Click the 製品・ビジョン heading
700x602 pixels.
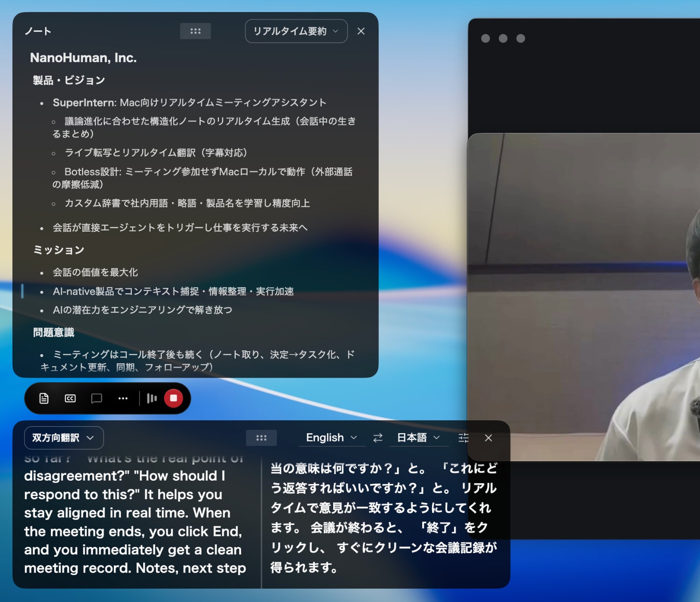[x=69, y=80]
